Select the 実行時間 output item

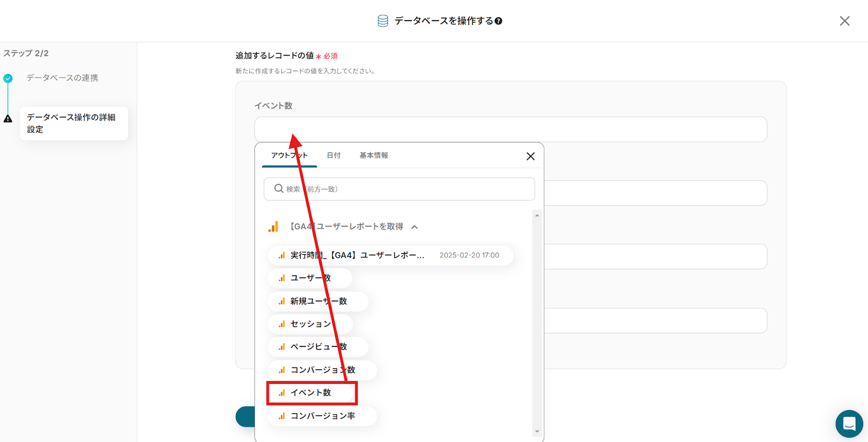(391, 255)
